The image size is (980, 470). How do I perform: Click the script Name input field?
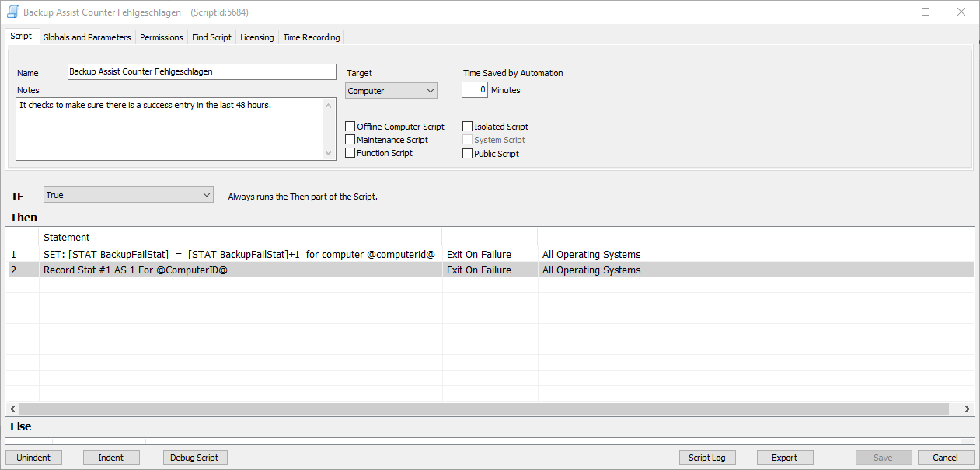pos(201,71)
